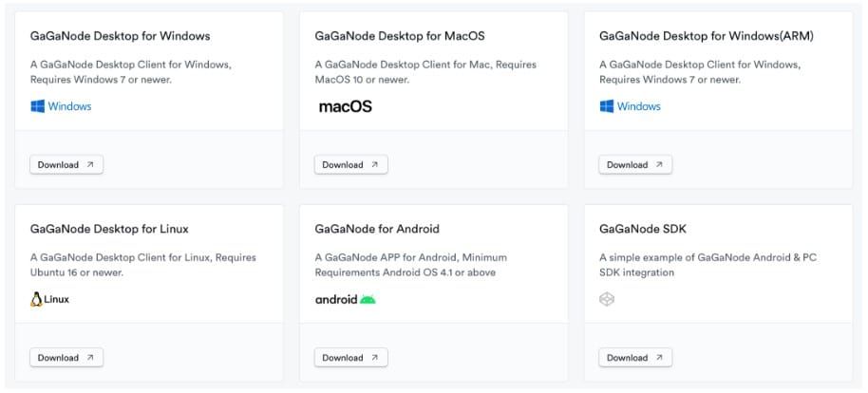Click the arrow icon on the Windows Download button
Viewport: 868px width, 393px height.
tap(90, 164)
